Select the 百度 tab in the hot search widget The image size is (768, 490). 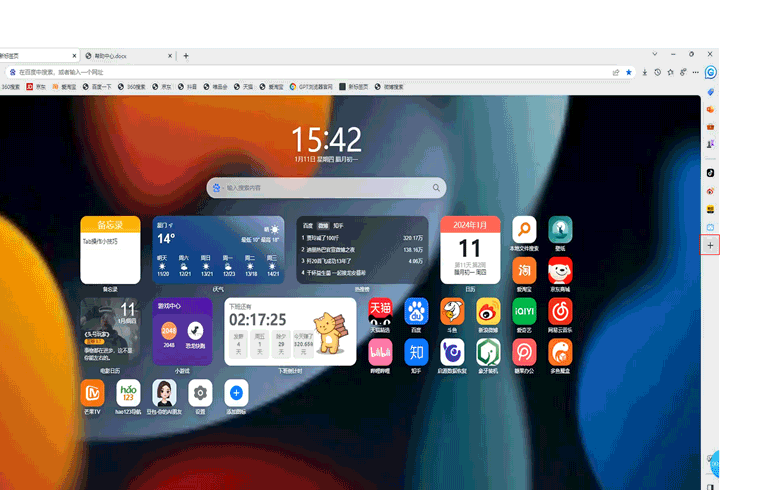pyautogui.click(x=308, y=226)
